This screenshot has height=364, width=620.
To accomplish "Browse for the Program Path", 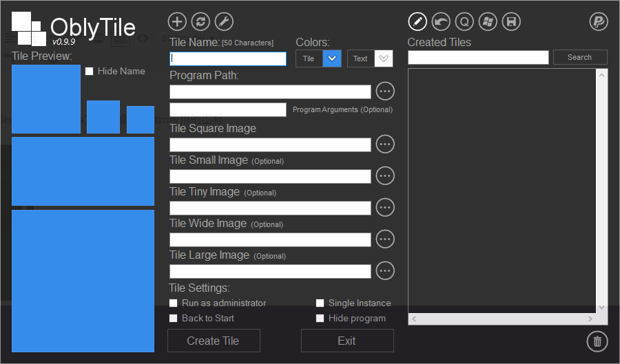I will (385, 91).
